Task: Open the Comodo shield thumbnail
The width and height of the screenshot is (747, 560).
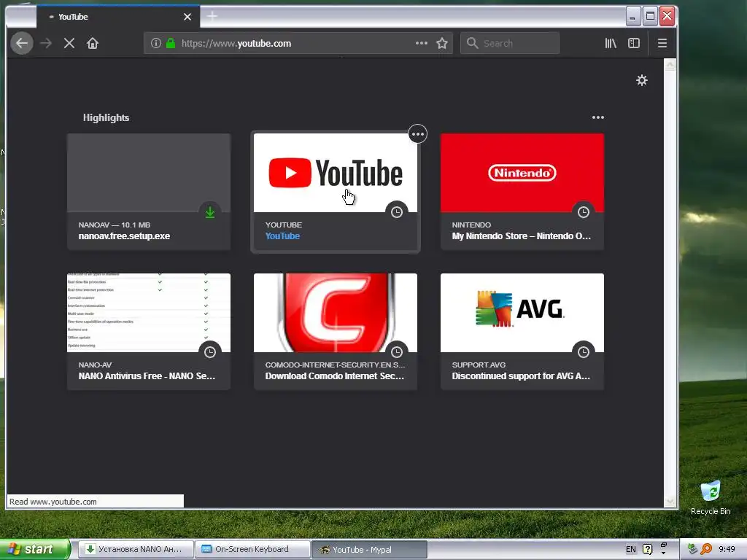Action: coord(336,313)
